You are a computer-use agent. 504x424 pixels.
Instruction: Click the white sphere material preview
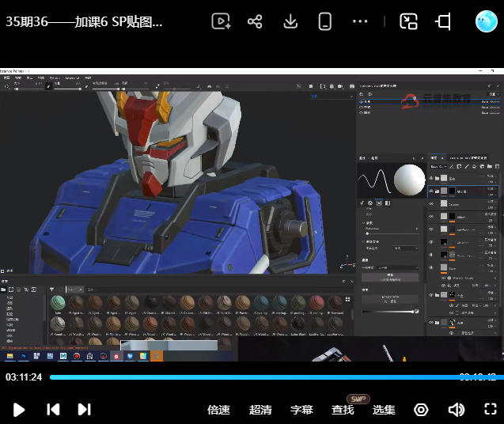pyautogui.click(x=410, y=180)
